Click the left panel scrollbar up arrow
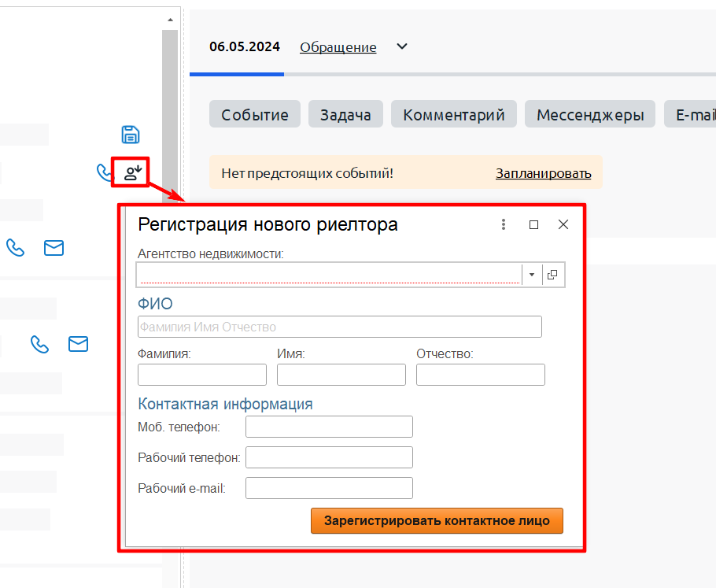The height and width of the screenshot is (588, 716). 170,19
